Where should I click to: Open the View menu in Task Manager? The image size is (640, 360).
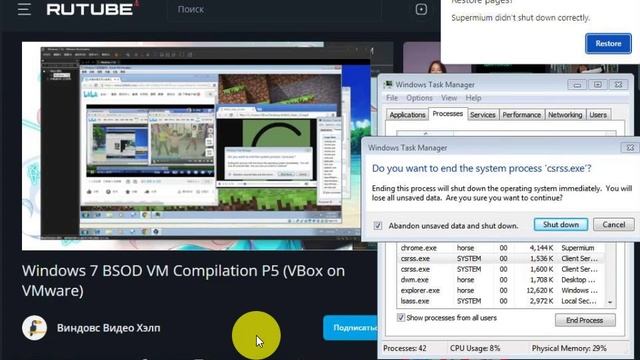point(449,98)
